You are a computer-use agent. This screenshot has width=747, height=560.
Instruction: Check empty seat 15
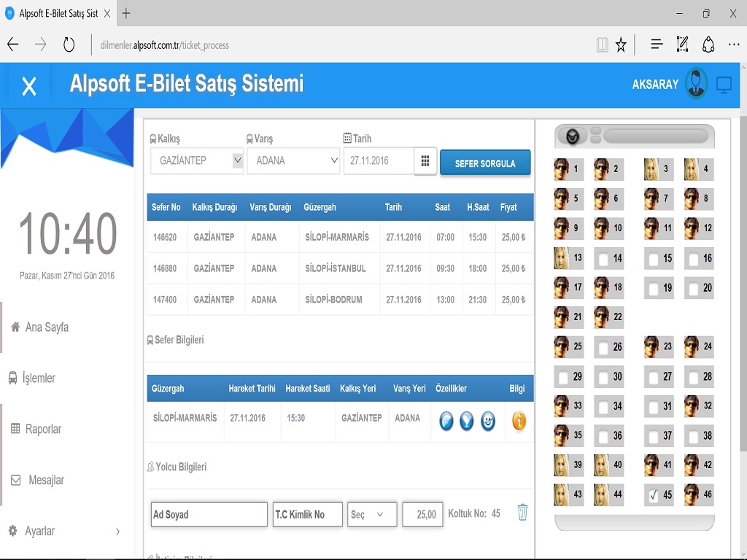pyautogui.click(x=654, y=259)
